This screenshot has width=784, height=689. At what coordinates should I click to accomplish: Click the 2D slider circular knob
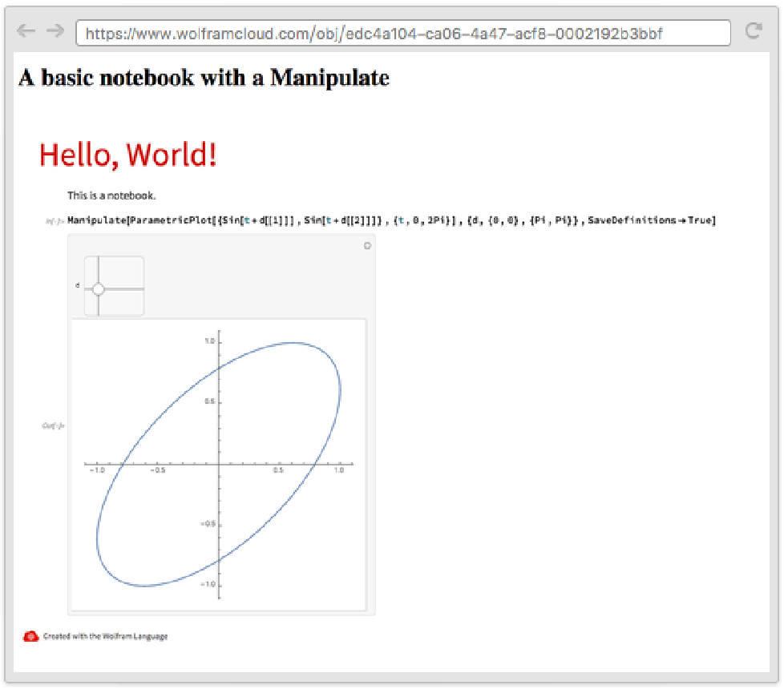point(99,288)
